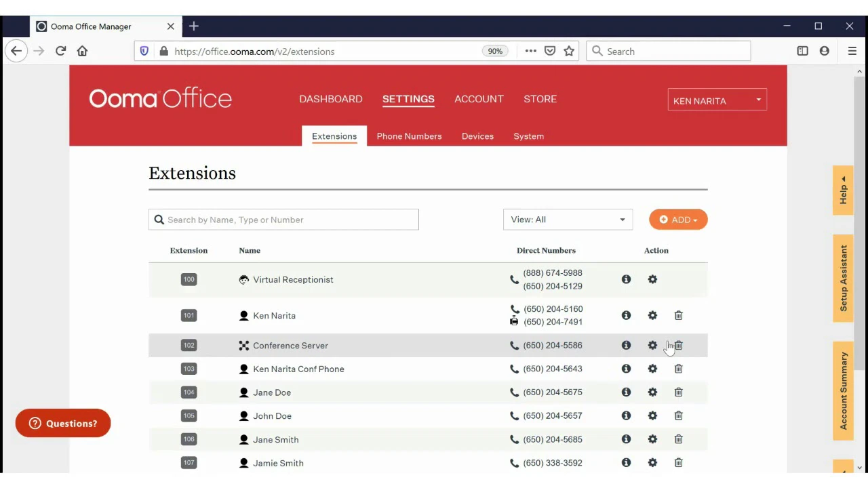The width and height of the screenshot is (868, 488).
Task: Open the ADD dropdown button
Action: tap(678, 220)
